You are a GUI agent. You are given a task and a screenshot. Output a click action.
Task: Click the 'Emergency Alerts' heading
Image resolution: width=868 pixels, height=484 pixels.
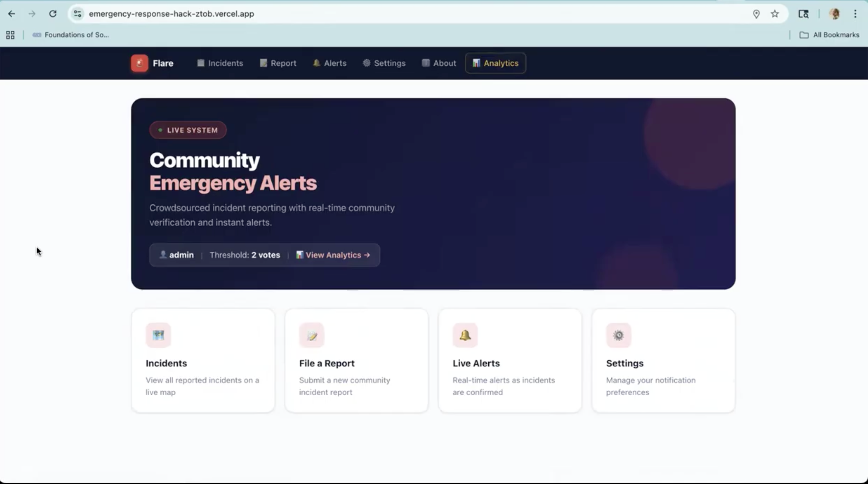tap(233, 183)
